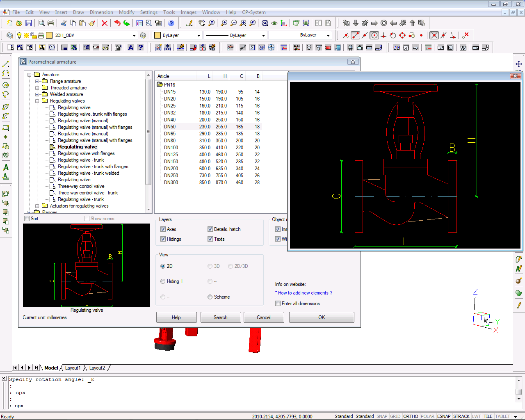
Task: Click the Save diskette icon
Action: click(29, 23)
